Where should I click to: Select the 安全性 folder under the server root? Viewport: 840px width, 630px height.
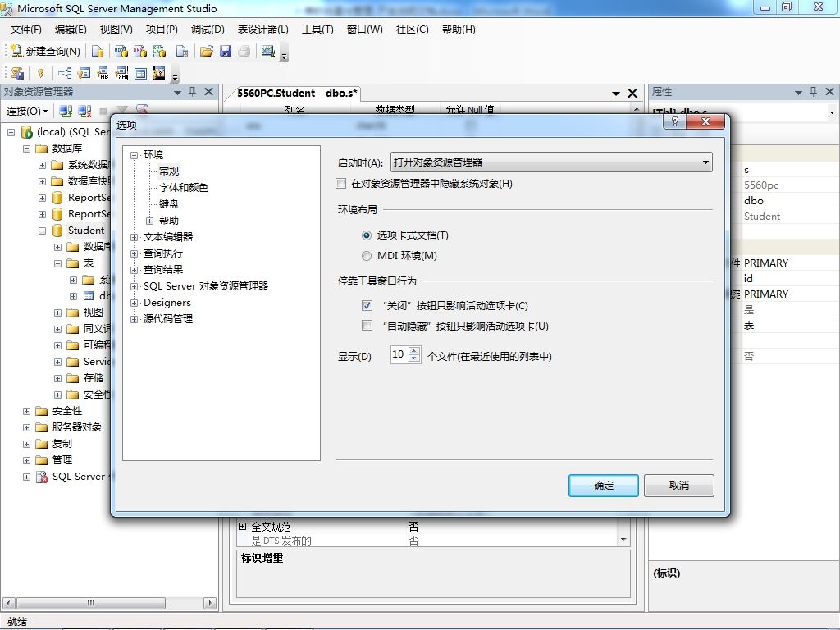(x=67, y=411)
